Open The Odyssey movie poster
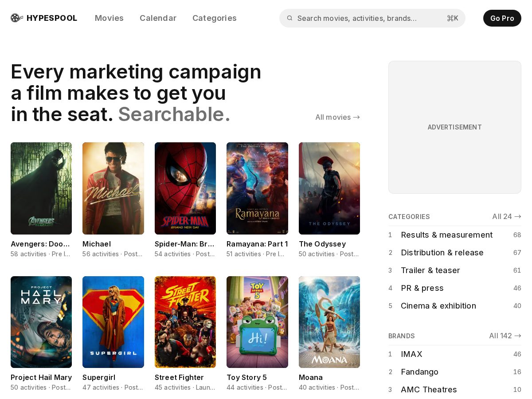 (329, 188)
